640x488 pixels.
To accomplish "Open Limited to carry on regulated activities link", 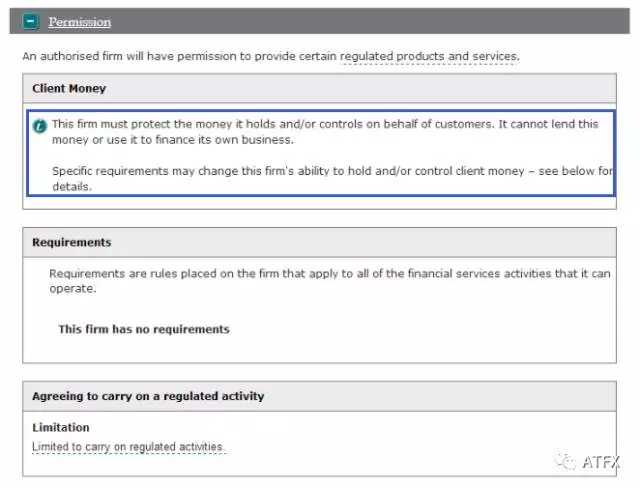I will pyautogui.click(x=128, y=447).
